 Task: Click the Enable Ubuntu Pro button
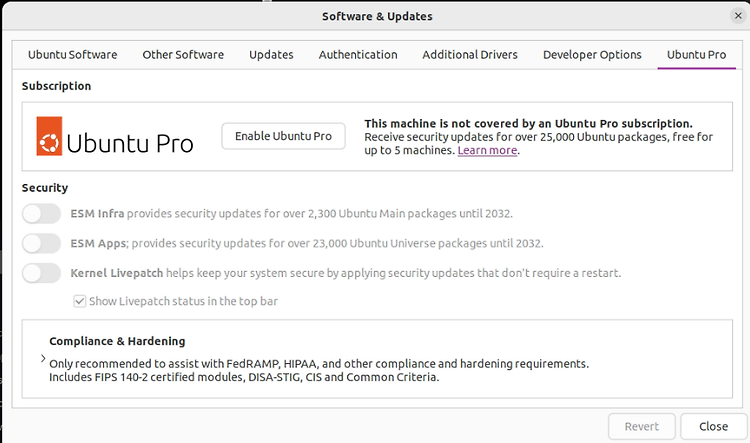point(283,136)
